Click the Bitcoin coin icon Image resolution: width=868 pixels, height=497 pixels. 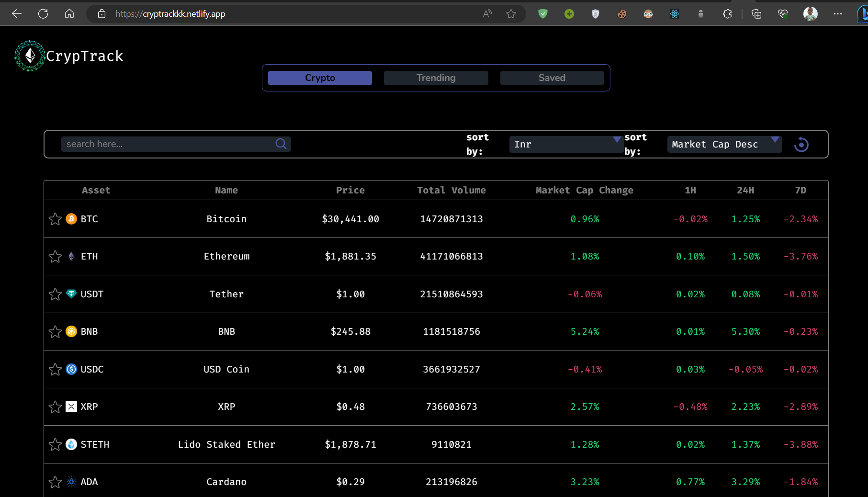(x=71, y=219)
